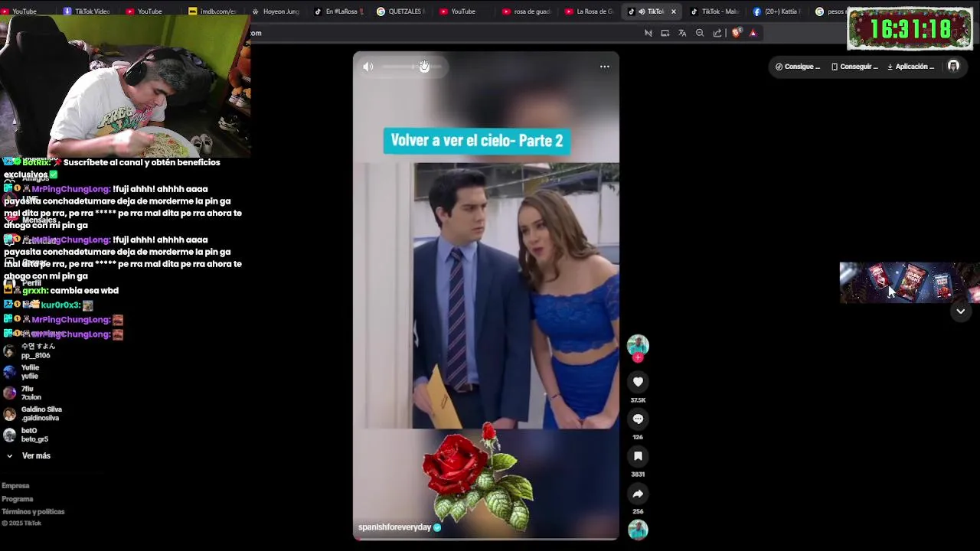Click the Conseguir app button
980x551 pixels.
(x=854, y=67)
